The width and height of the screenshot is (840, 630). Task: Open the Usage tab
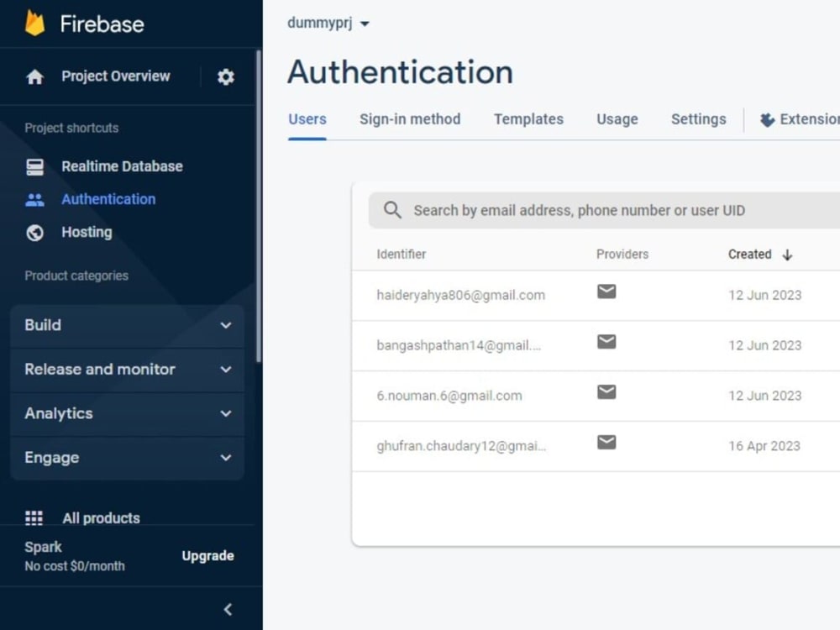click(617, 119)
